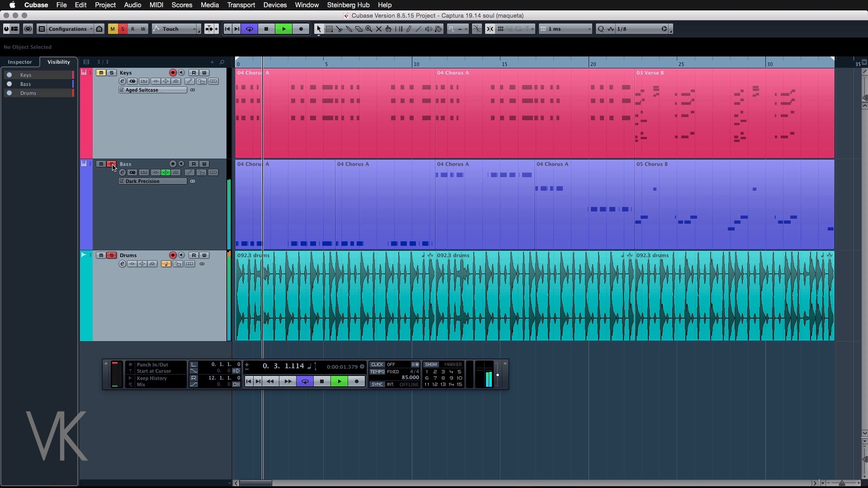Open the Transport menu
Image resolution: width=868 pixels, height=488 pixels.
coord(241,5)
